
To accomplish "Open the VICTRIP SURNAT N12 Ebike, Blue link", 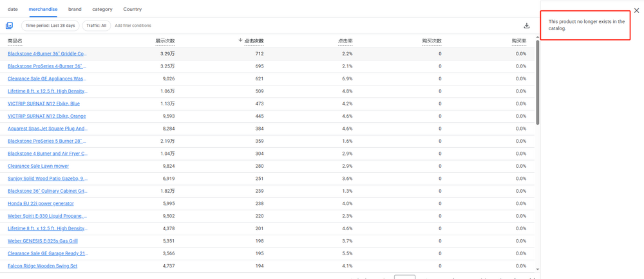I will [44, 104].
